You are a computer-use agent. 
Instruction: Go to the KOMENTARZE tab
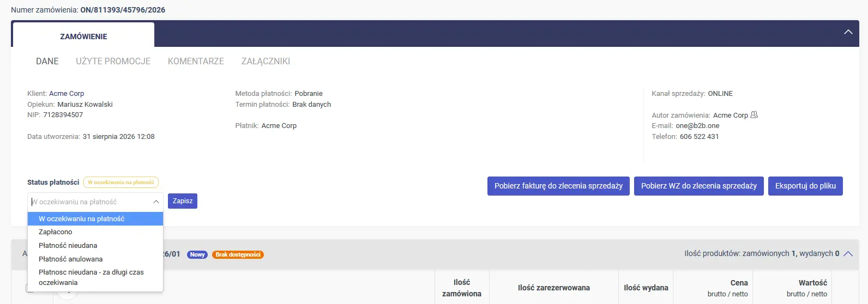point(196,62)
